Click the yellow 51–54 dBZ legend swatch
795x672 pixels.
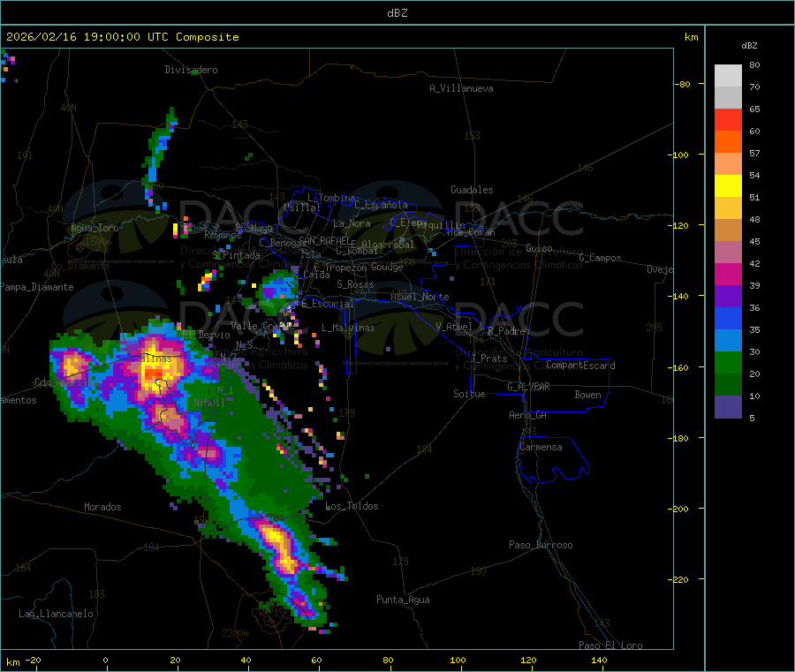[728, 186]
